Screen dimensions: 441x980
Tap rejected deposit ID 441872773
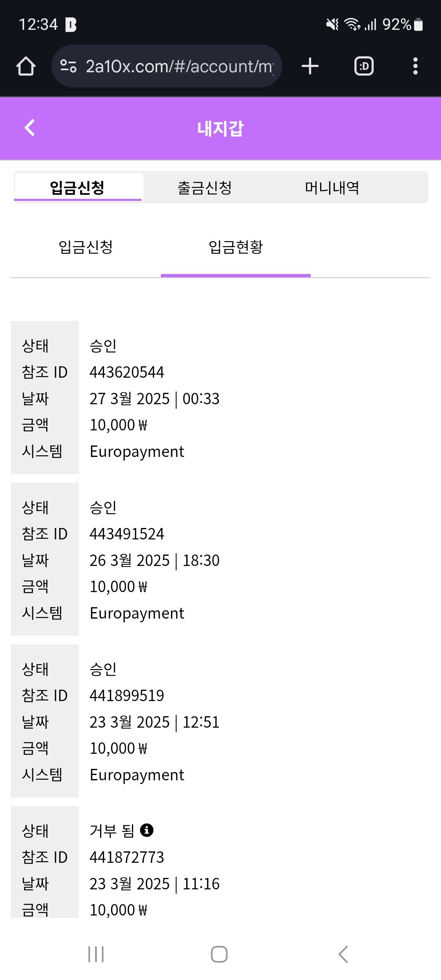[x=127, y=857]
